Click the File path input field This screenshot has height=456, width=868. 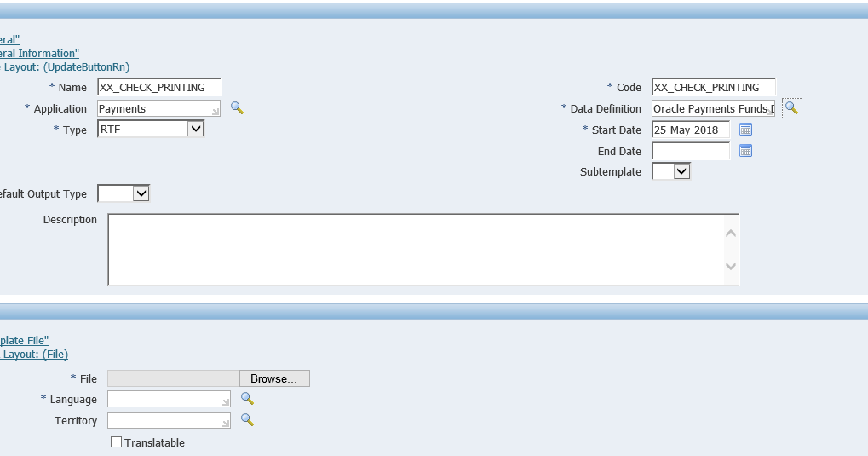click(x=173, y=378)
